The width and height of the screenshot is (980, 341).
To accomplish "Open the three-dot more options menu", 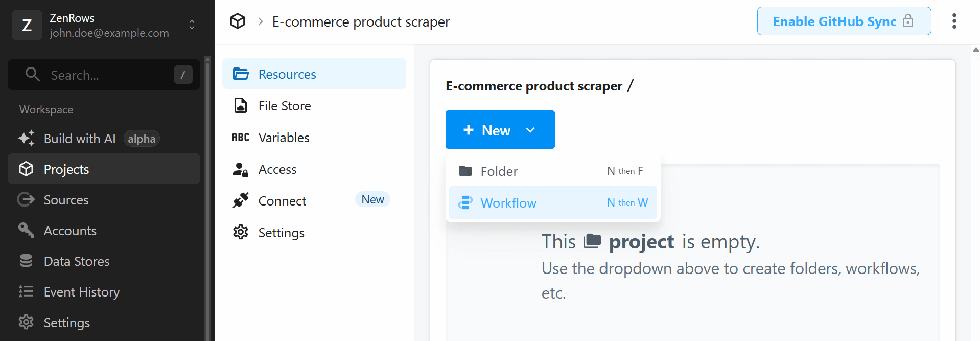I will pos(954,21).
